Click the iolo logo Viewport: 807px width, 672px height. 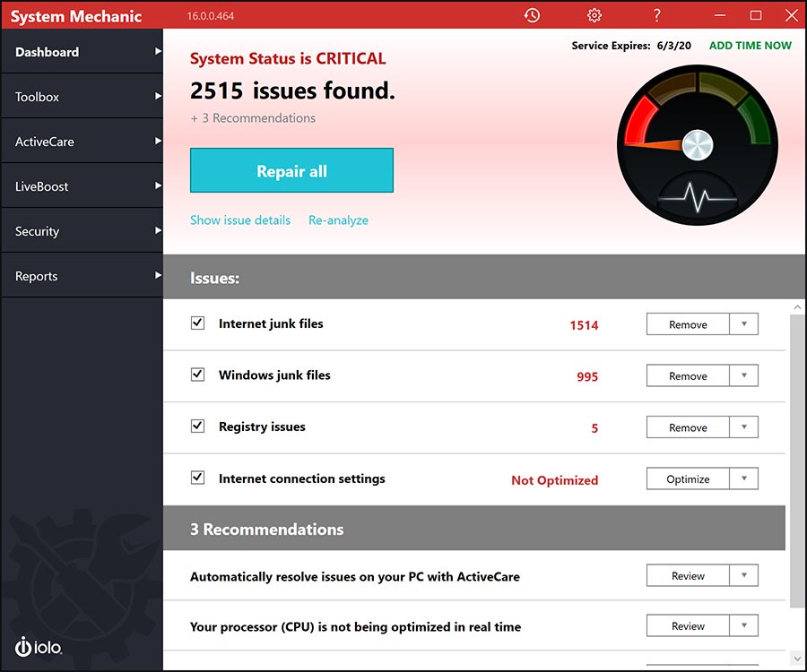(x=38, y=647)
